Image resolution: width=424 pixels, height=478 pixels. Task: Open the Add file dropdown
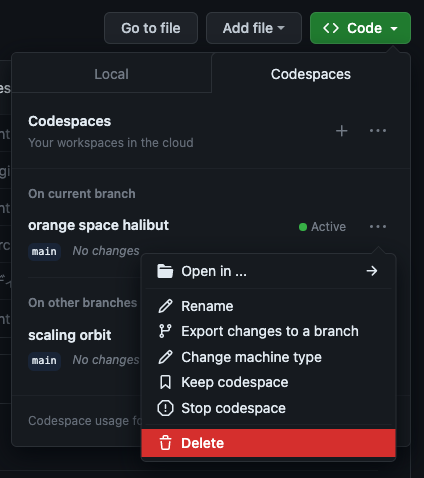(x=254, y=28)
